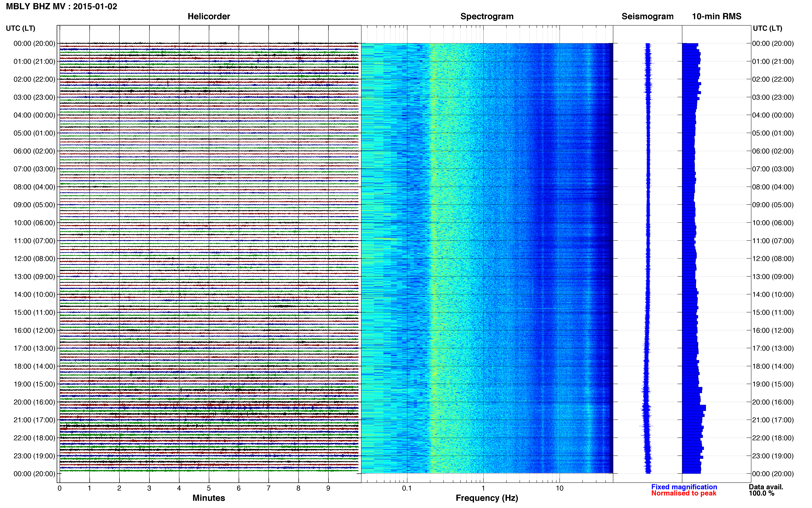
Task: Click the left '07:00 (03:00)' time label
Action: point(34,169)
